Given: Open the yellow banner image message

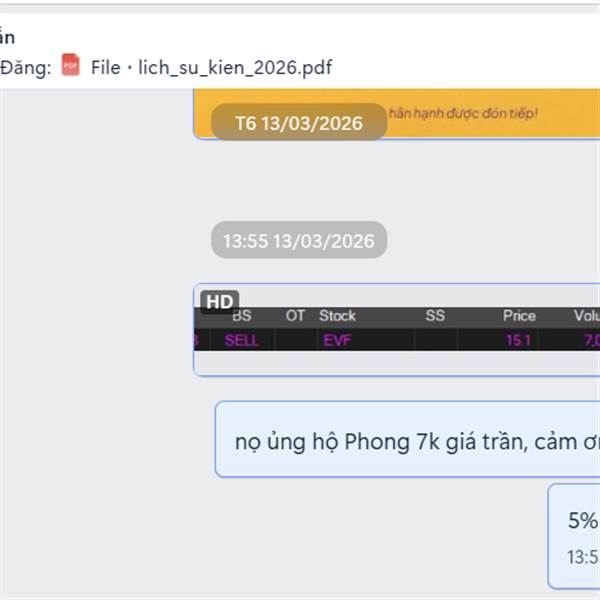Looking at the screenshot, I should coord(396,114).
